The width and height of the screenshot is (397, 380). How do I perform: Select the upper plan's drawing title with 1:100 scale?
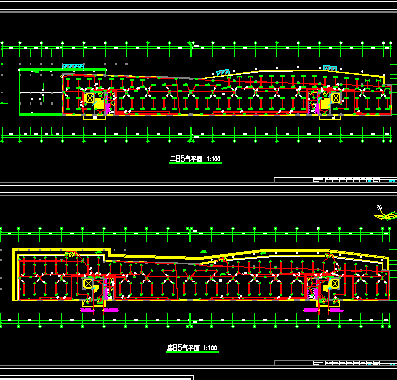pyautogui.click(x=195, y=159)
